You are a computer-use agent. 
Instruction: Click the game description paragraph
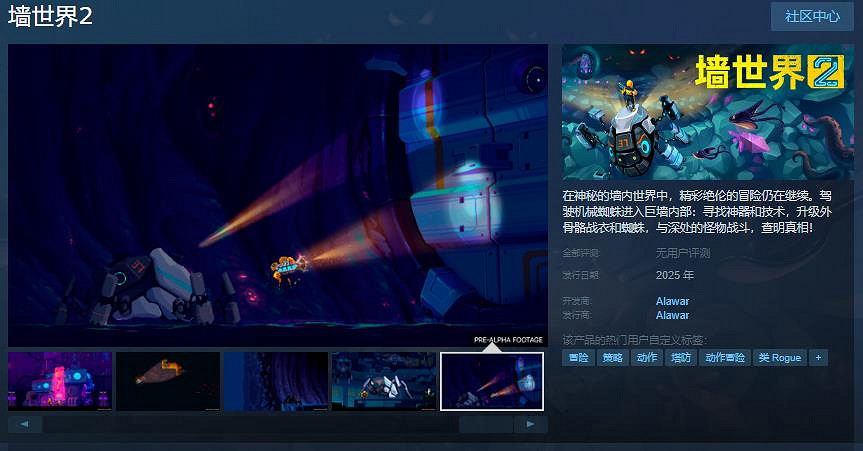(697, 211)
